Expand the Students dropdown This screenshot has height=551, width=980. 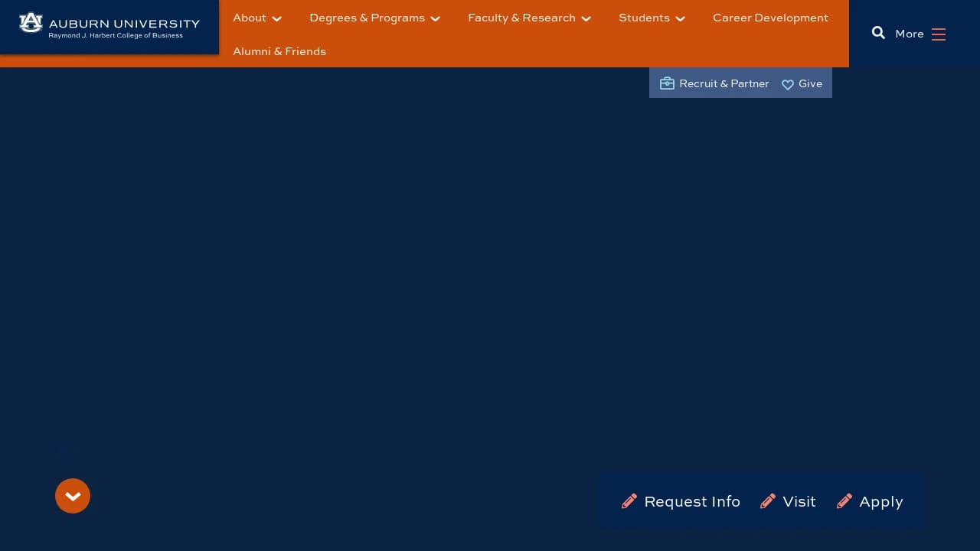[652, 18]
